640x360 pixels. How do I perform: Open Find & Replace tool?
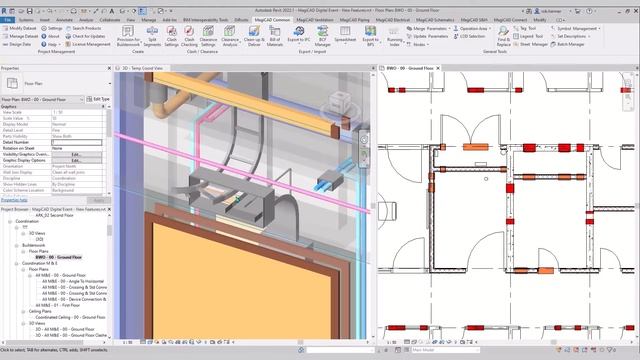coord(503,36)
